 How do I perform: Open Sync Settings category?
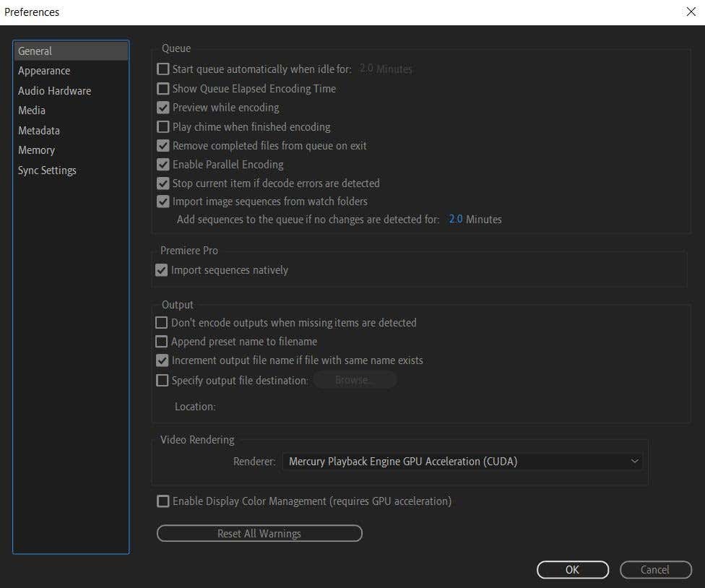pyautogui.click(x=47, y=170)
